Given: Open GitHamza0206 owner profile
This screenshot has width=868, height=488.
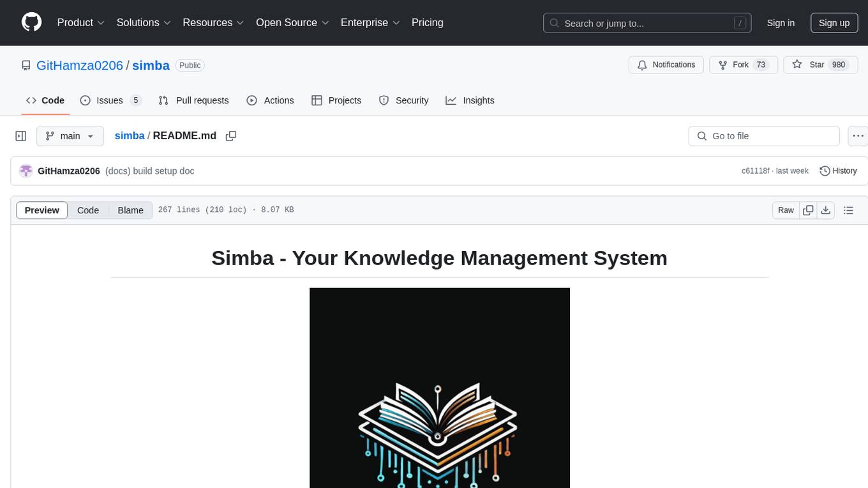Looking at the screenshot, I should (80, 65).
